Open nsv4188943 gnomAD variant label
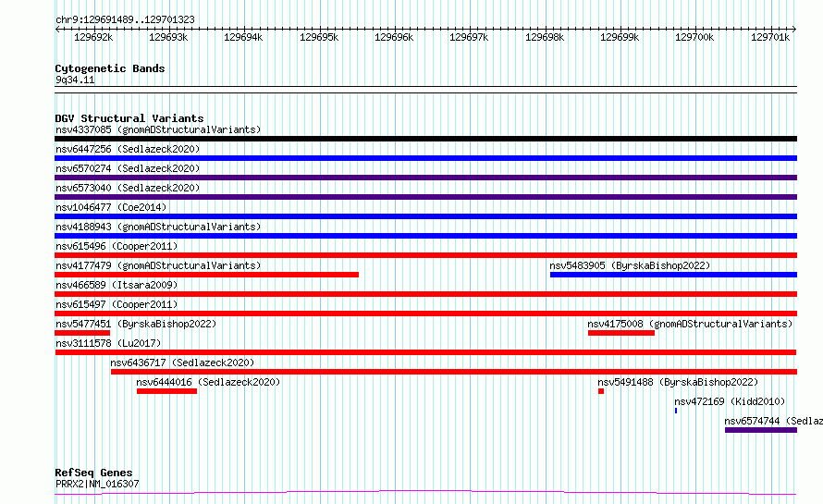Viewport: 823px width, 504px height. 158,227
